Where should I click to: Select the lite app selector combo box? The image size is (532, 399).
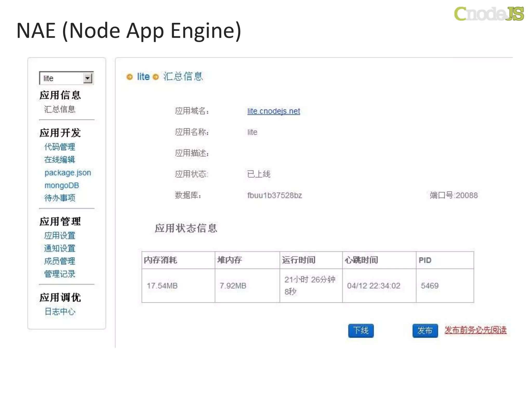66,78
